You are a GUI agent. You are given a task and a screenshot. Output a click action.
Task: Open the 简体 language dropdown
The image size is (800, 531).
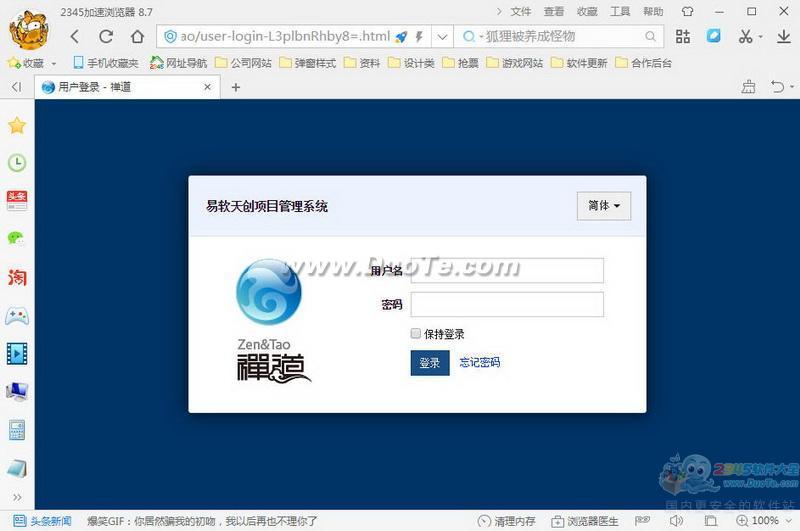603,206
